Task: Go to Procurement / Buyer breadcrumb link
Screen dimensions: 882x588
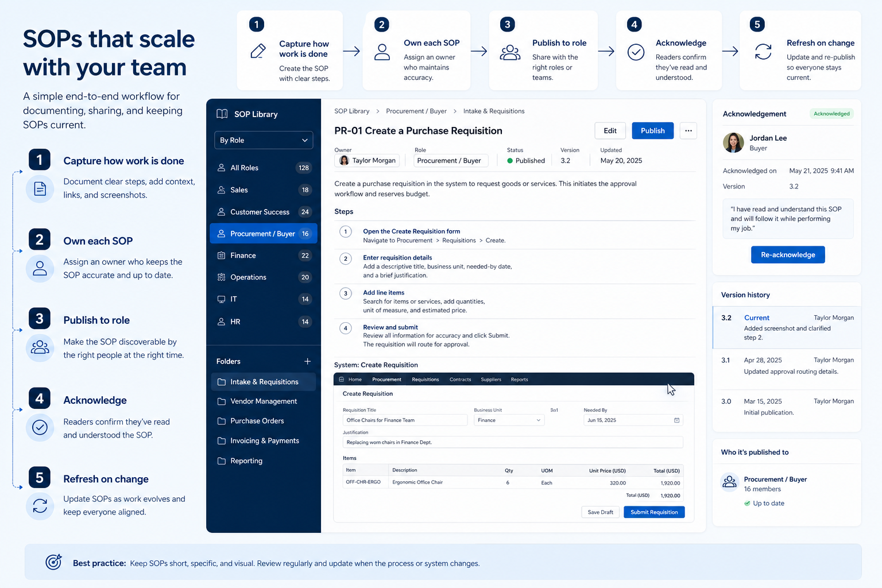Action: 416,111
